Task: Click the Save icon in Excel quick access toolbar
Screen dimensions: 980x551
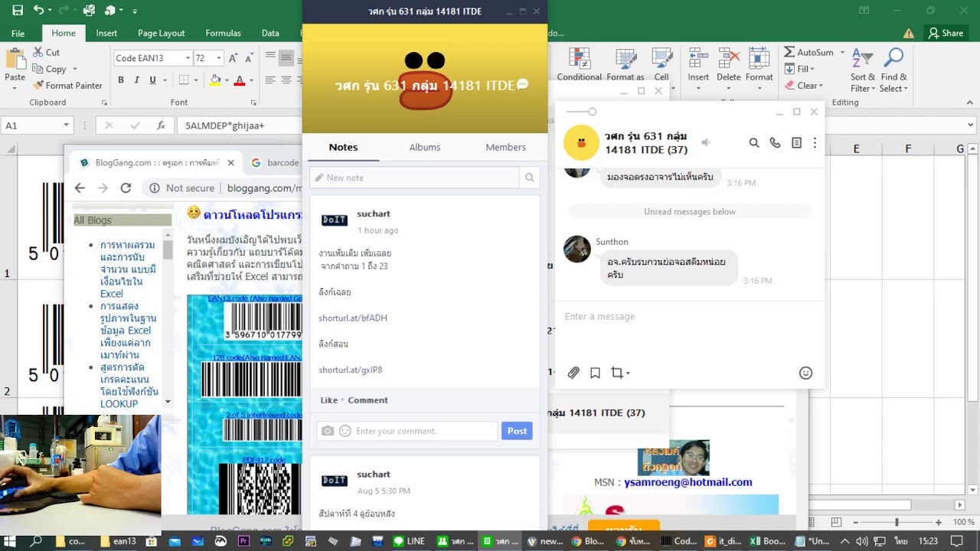Action: tap(18, 11)
